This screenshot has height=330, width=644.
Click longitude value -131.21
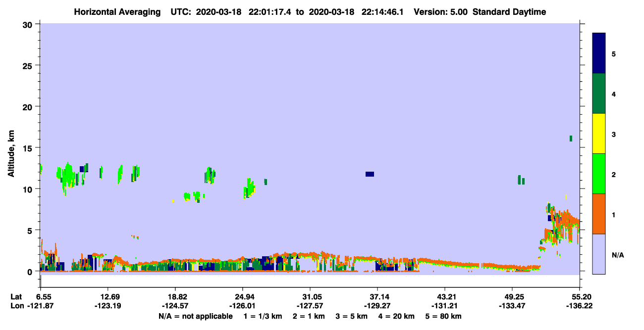445,306
